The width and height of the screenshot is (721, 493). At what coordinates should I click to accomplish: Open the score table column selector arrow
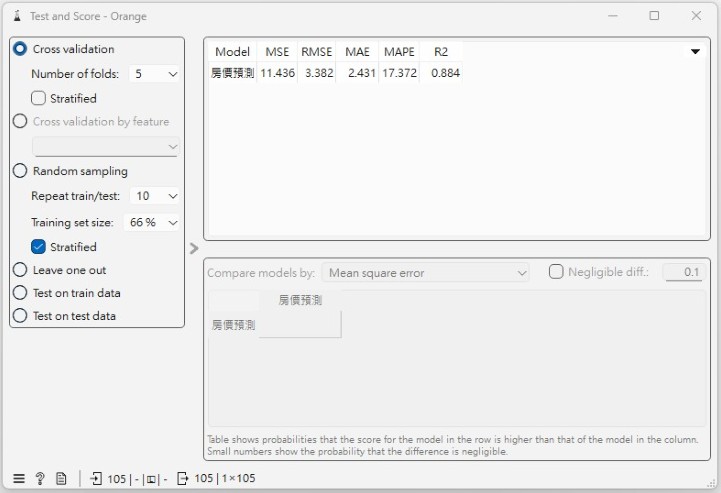tap(695, 52)
